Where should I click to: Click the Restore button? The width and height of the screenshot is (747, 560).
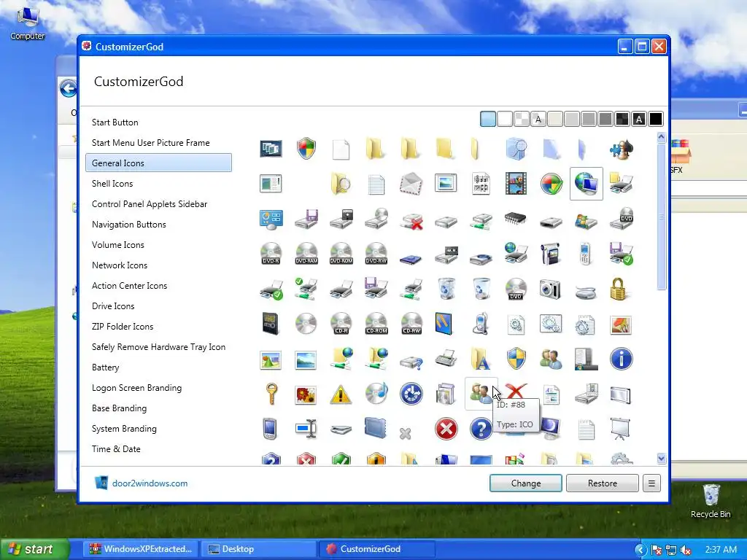tap(602, 483)
